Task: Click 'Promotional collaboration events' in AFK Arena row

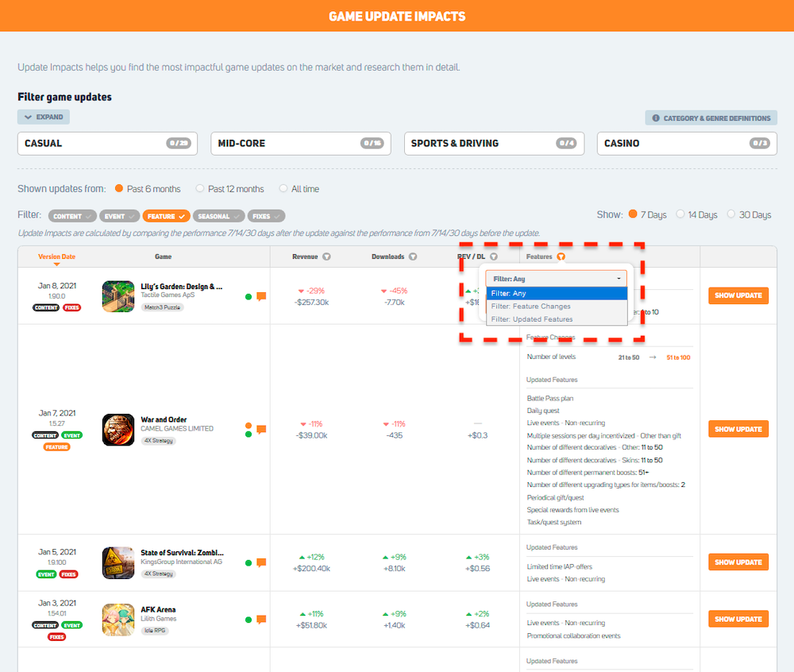Action: click(x=573, y=636)
